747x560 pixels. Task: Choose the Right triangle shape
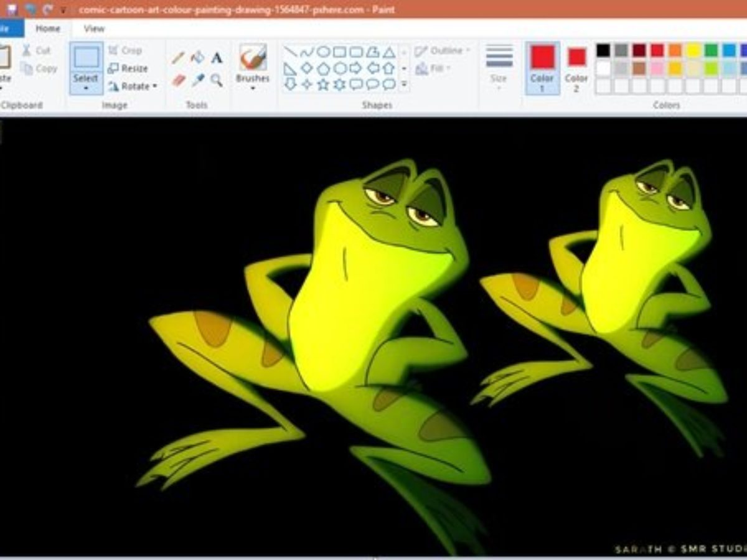tap(291, 68)
